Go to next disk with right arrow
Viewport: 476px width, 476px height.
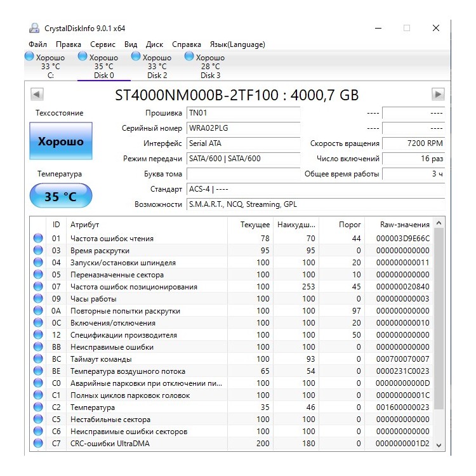[x=438, y=94]
